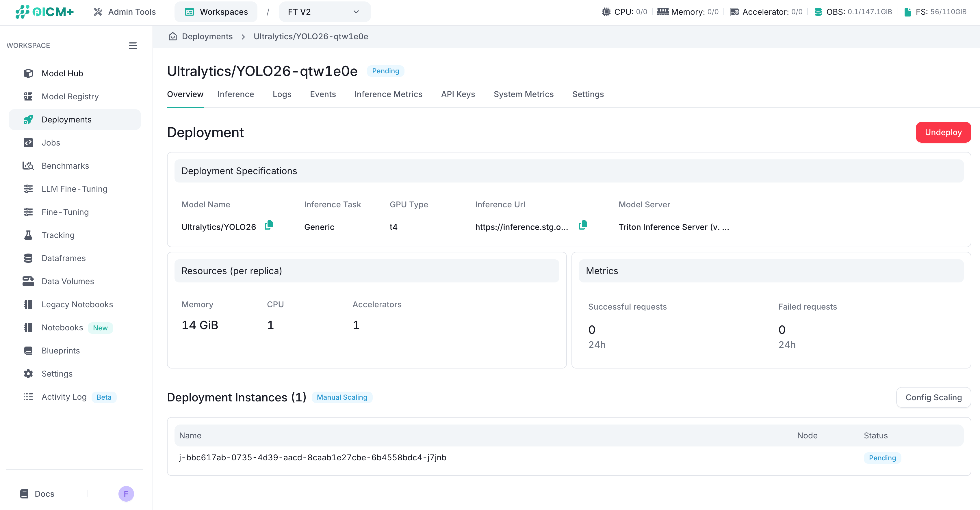Screen dimensions: 980x510
Task: Click the Workspaces button in header
Action: pos(216,12)
